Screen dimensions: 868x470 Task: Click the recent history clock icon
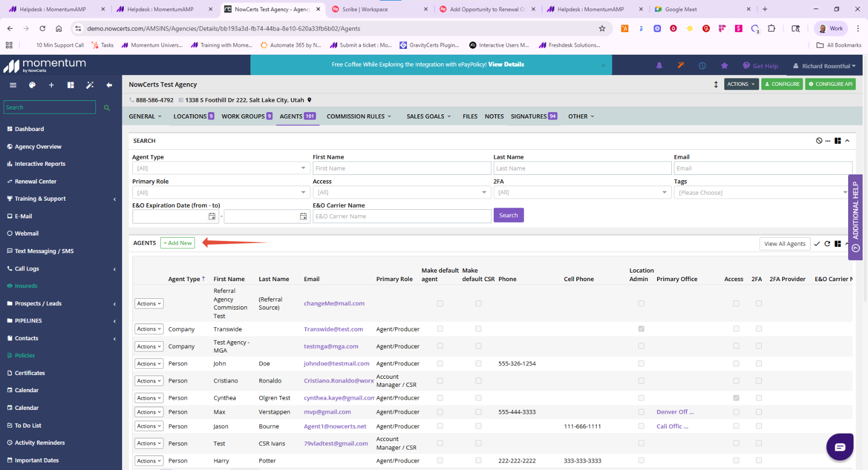coord(702,65)
